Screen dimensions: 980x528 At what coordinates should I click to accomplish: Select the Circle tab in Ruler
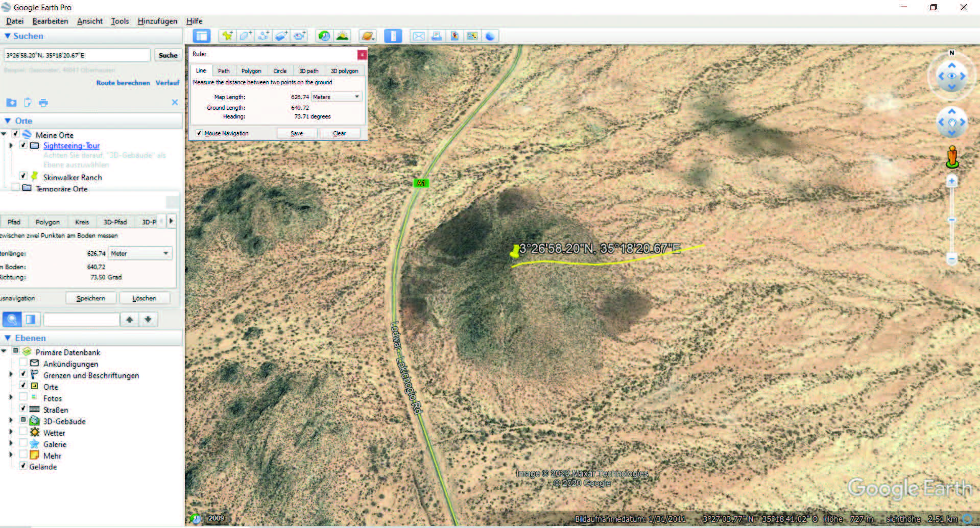click(x=280, y=71)
